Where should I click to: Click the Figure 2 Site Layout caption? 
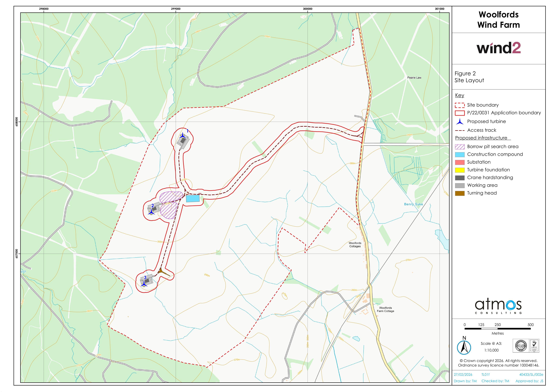coord(469,77)
